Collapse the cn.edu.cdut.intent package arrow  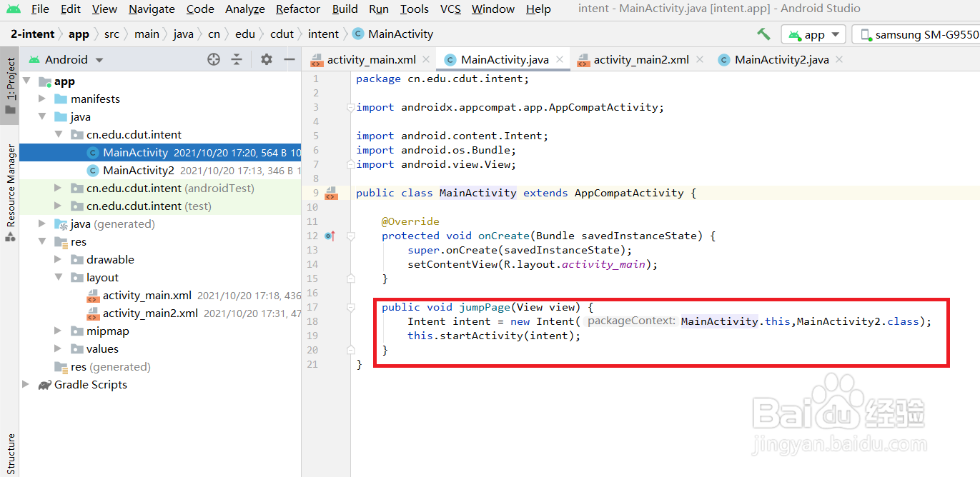(59, 134)
